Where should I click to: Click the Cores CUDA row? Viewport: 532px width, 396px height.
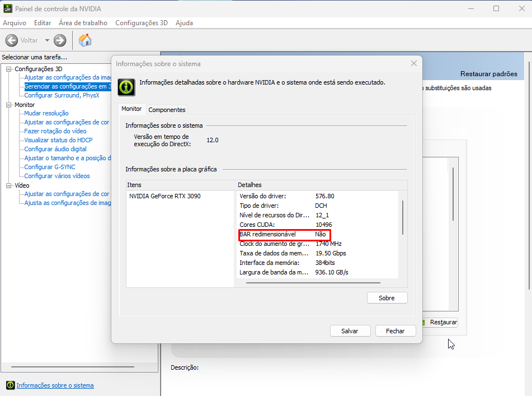317,225
